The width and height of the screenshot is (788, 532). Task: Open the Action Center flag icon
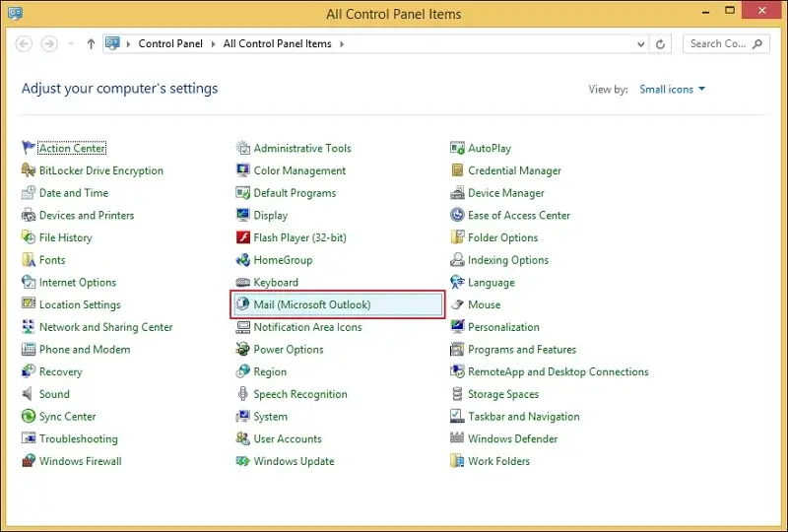click(29, 148)
